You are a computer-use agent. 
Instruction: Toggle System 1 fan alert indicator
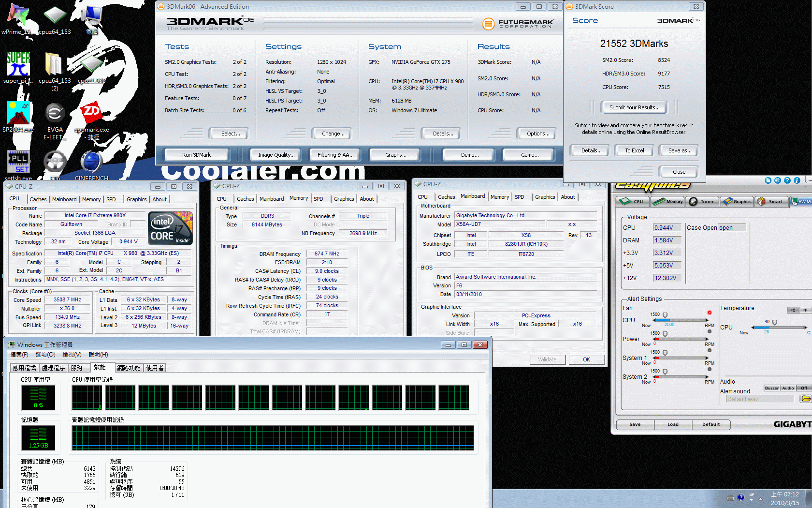click(710, 350)
